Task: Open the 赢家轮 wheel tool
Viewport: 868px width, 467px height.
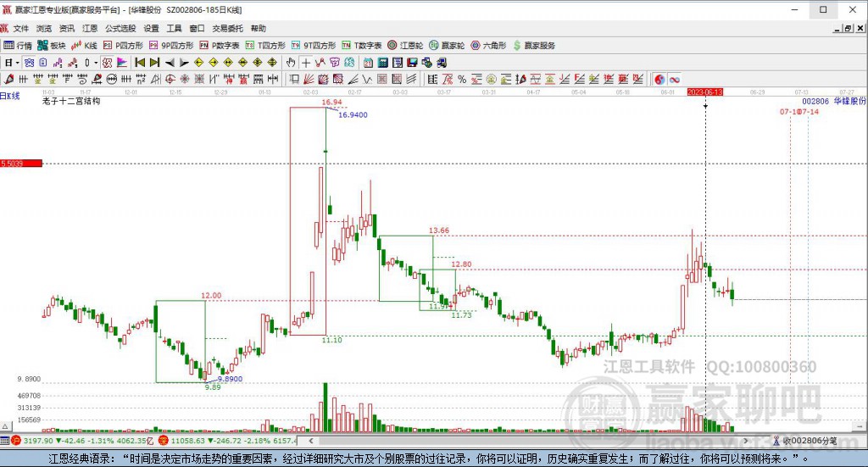Action: tap(447, 46)
